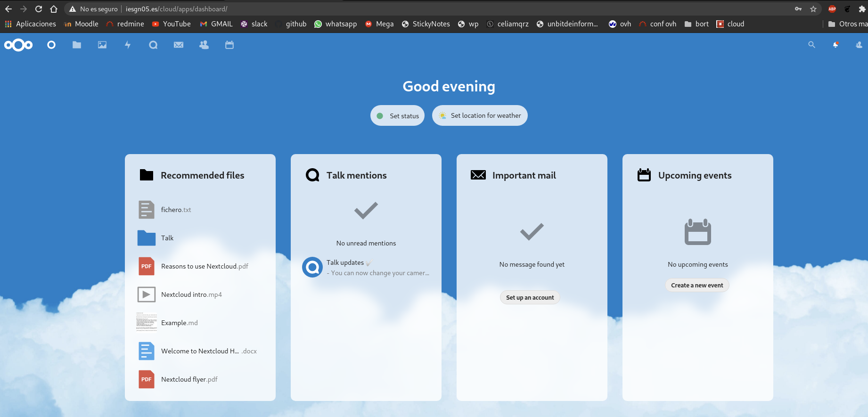Open the Activity lightning bolt icon
This screenshot has width=868, height=417.
(x=128, y=45)
